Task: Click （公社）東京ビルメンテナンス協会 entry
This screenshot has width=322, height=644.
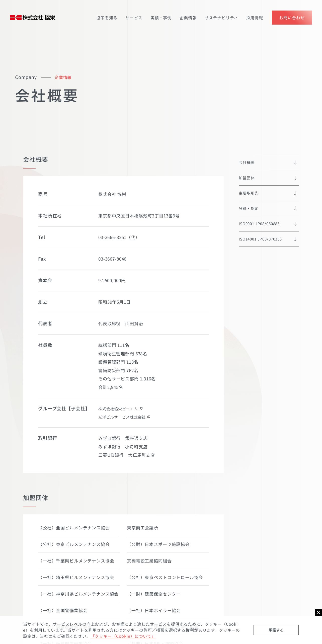Action: [74, 544]
